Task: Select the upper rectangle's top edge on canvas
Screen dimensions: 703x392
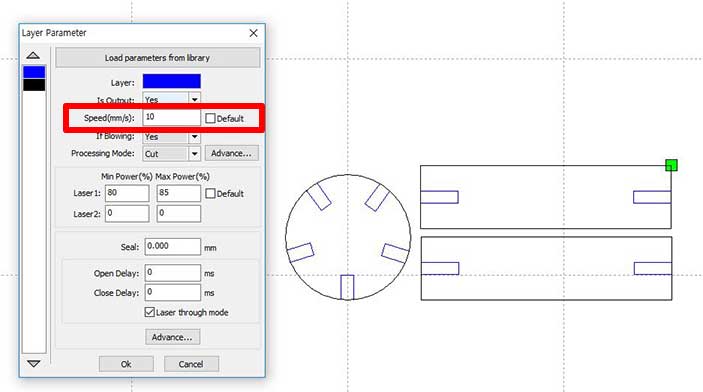Action: pos(545,166)
